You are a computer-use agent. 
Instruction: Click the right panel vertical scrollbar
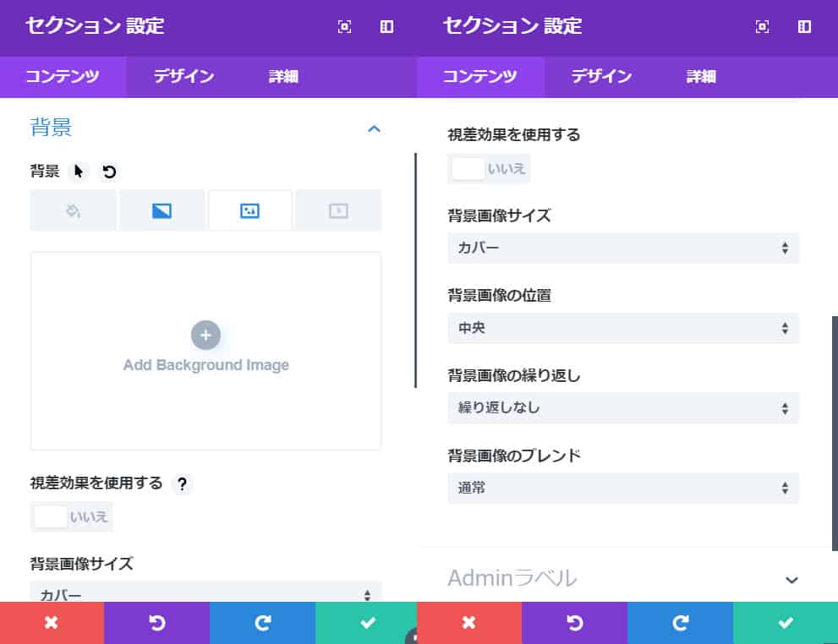[835, 433]
